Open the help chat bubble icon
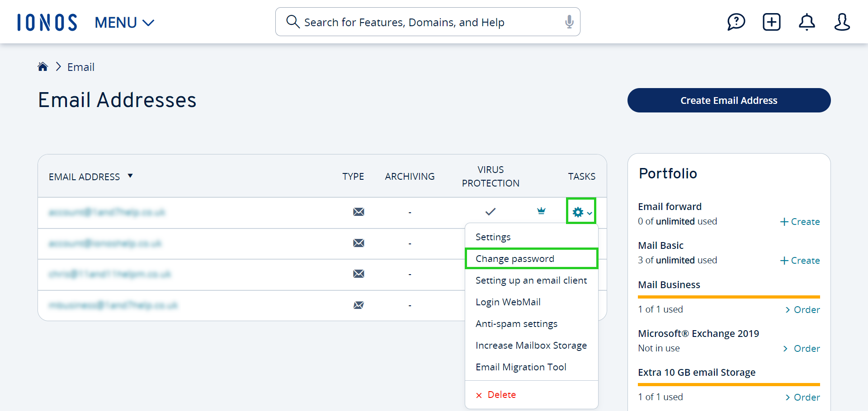The image size is (868, 411). tap(736, 22)
